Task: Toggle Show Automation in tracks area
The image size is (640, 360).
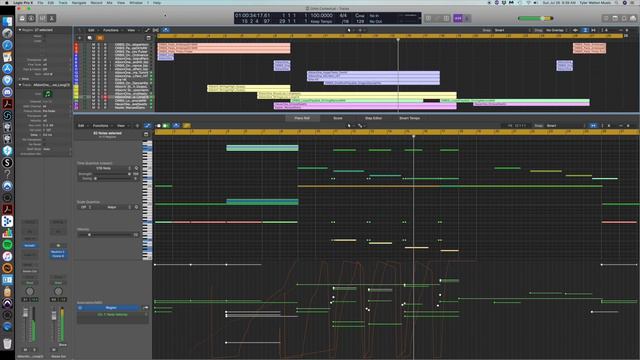Action: pos(147,30)
